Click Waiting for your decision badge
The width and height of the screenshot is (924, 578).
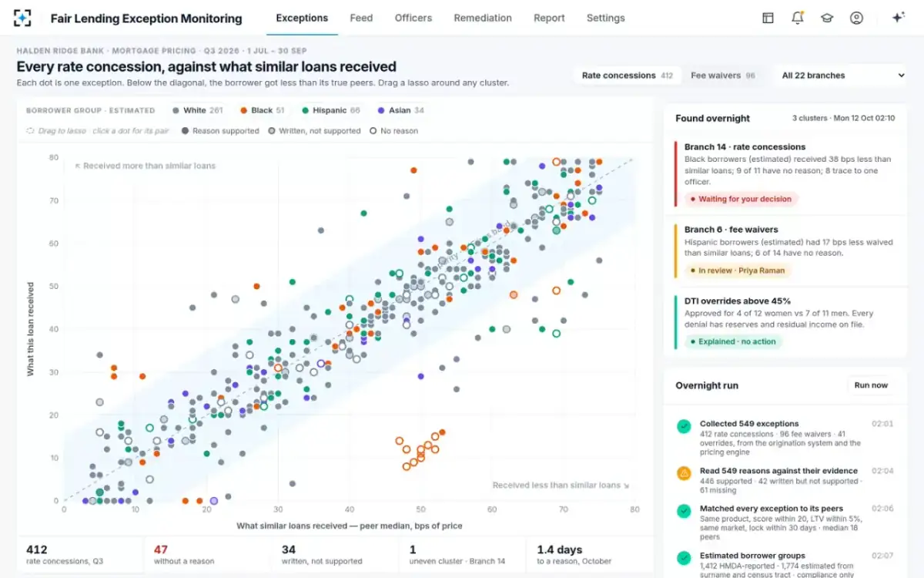coord(741,199)
